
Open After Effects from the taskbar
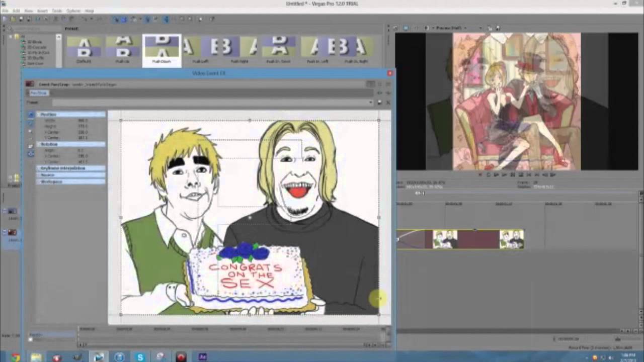click(x=203, y=357)
